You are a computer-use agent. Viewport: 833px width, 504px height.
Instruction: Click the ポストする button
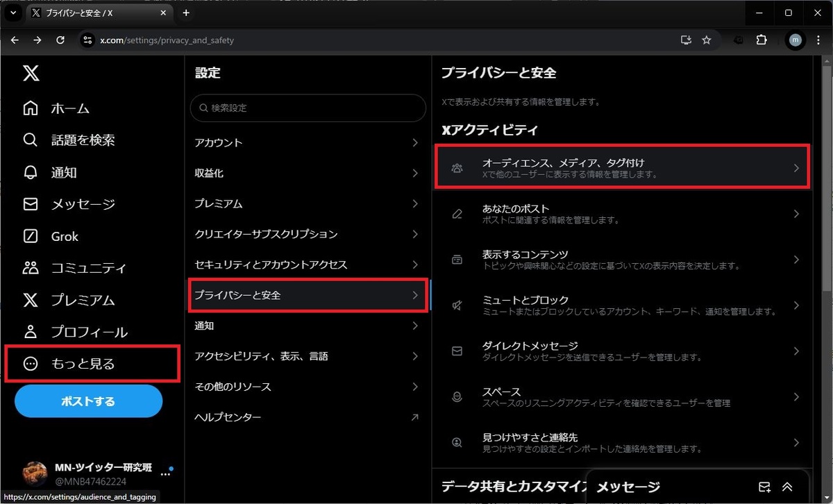(x=88, y=401)
